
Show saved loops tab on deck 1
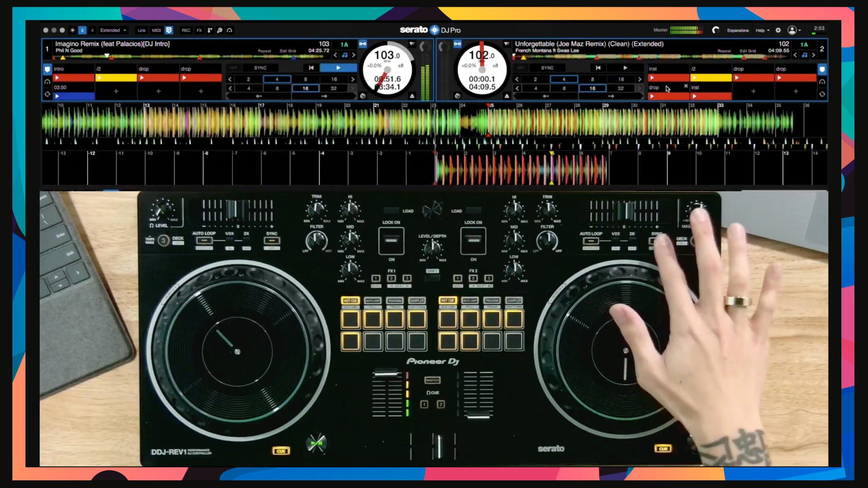click(x=47, y=94)
